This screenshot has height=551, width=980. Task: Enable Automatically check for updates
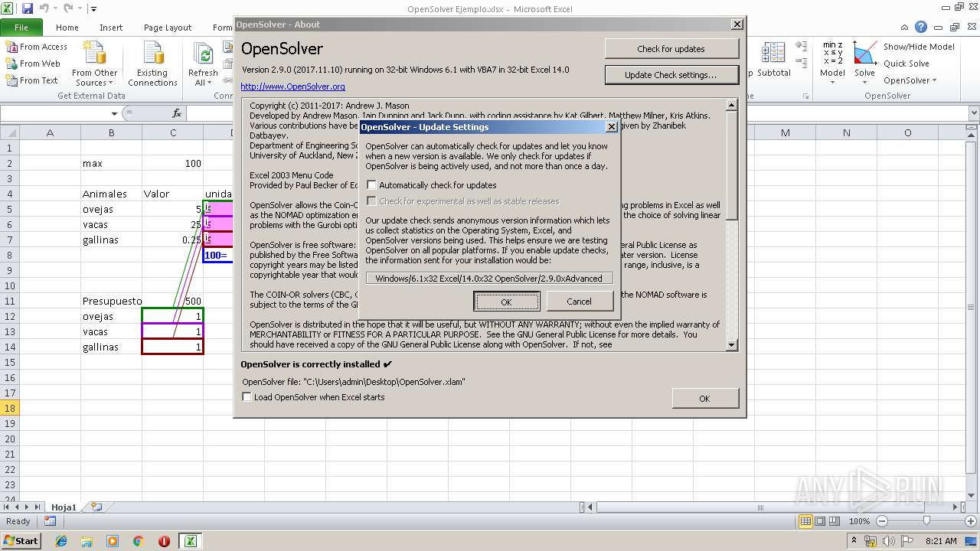click(372, 185)
